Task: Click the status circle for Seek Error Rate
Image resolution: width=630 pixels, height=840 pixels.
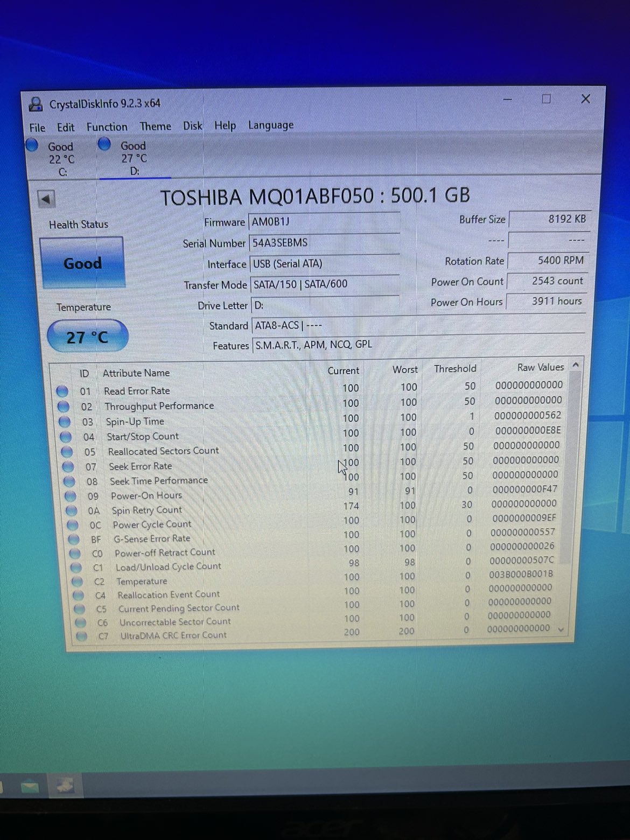Action: tap(68, 467)
